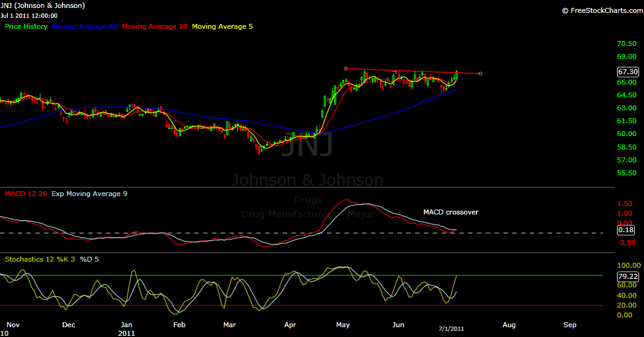Click the Jul 1 2011 12:00:00 timestamp

[29, 15]
